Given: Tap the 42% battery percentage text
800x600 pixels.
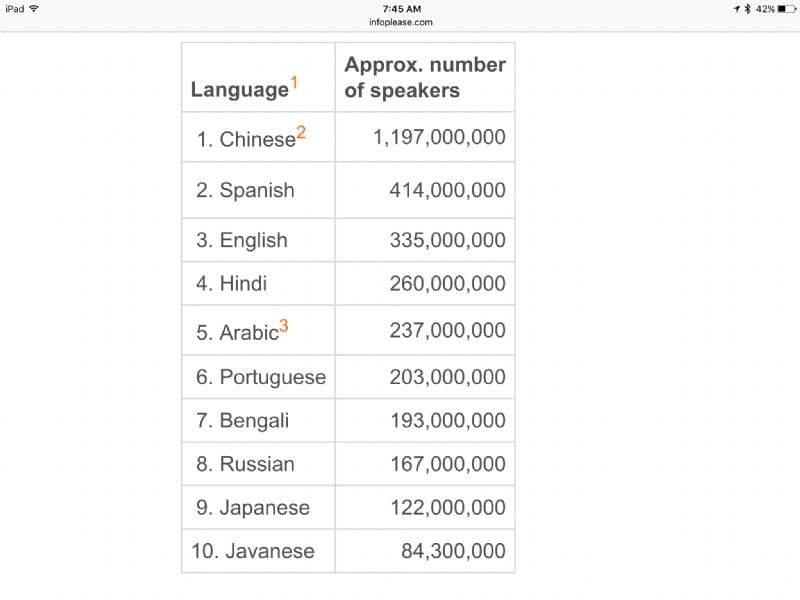Looking at the screenshot, I should (x=765, y=8).
